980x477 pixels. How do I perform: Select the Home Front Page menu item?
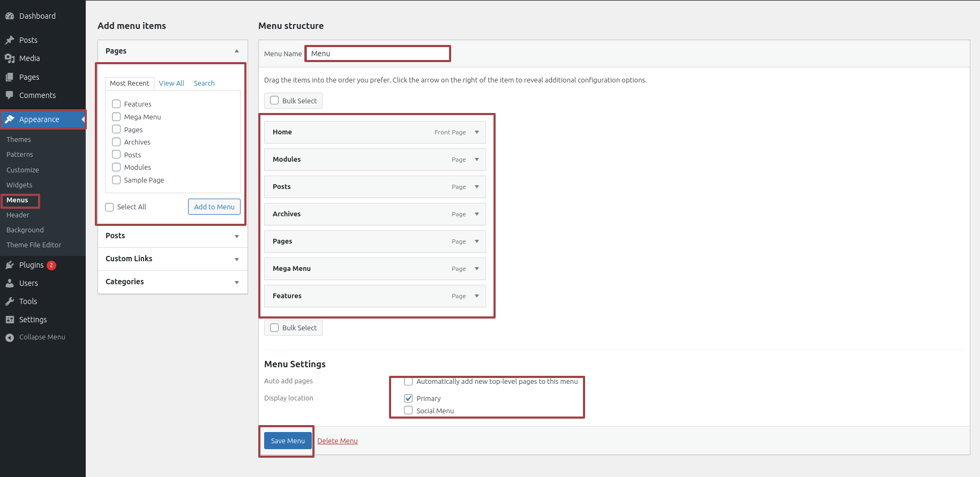pos(375,132)
